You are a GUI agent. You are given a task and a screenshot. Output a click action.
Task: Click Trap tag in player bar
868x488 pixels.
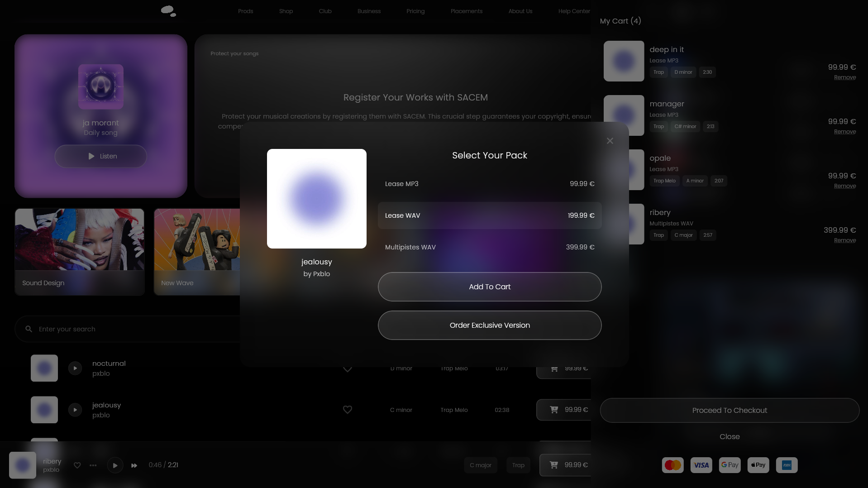(x=518, y=465)
